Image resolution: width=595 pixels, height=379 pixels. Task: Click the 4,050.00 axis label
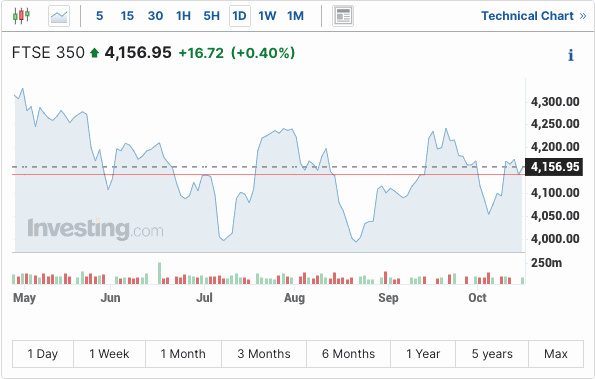pos(555,215)
